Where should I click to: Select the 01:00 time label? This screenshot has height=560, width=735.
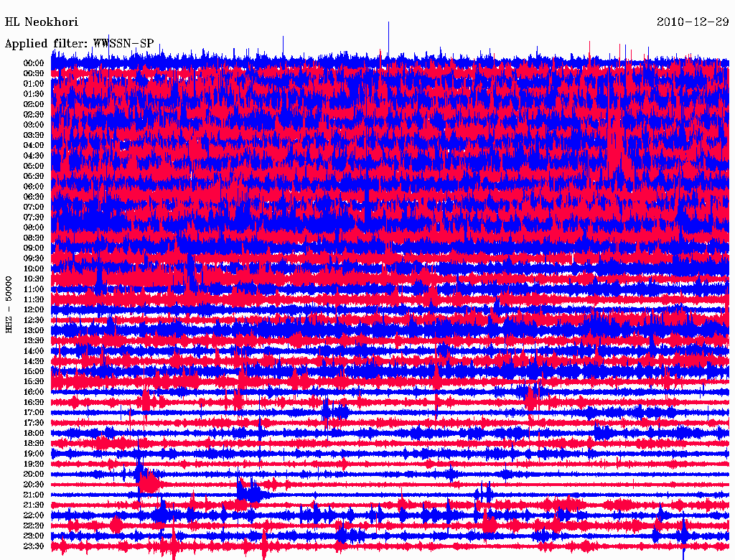(x=34, y=83)
